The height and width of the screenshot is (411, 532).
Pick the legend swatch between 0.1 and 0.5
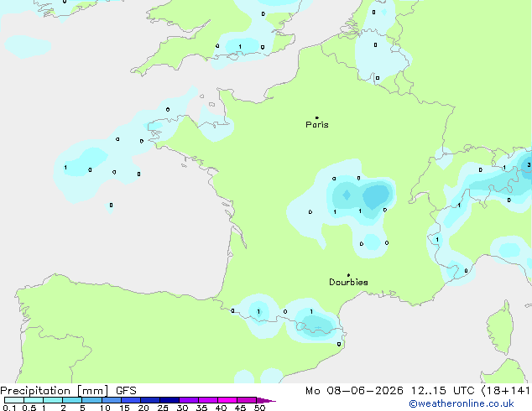14,400
